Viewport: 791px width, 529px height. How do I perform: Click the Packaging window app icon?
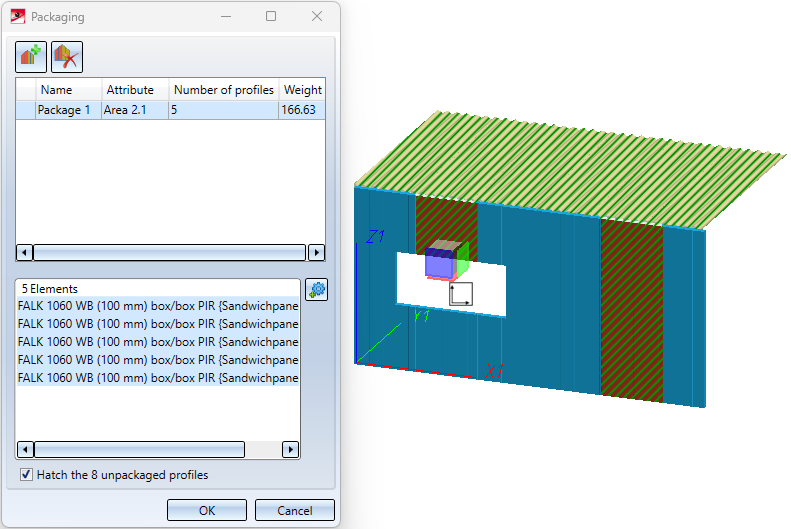coord(18,17)
